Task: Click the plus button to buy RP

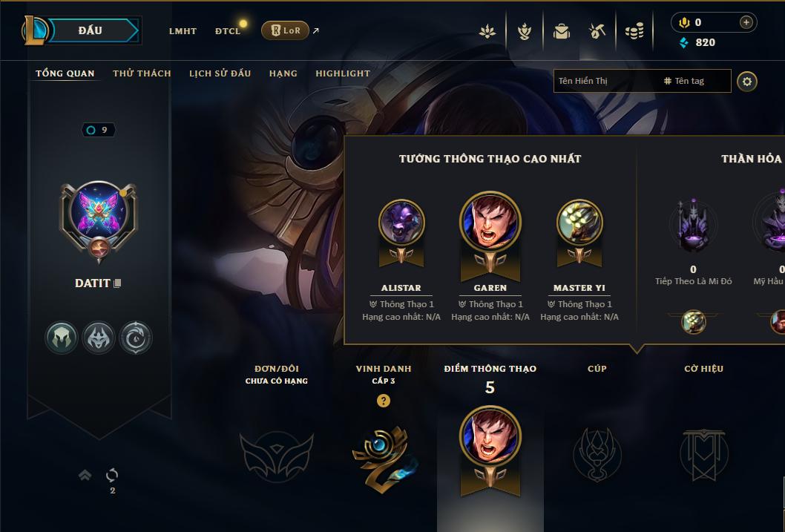Action: (746, 22)
